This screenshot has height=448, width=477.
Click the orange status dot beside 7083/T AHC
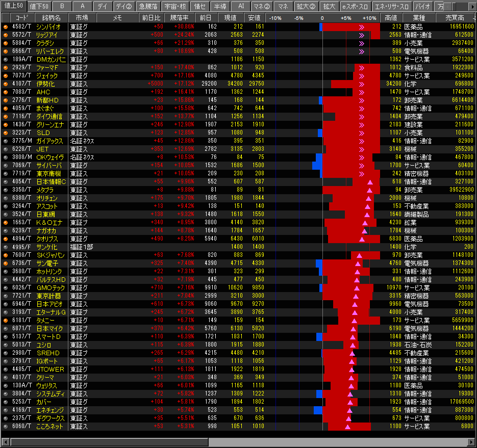click(6, 92)
